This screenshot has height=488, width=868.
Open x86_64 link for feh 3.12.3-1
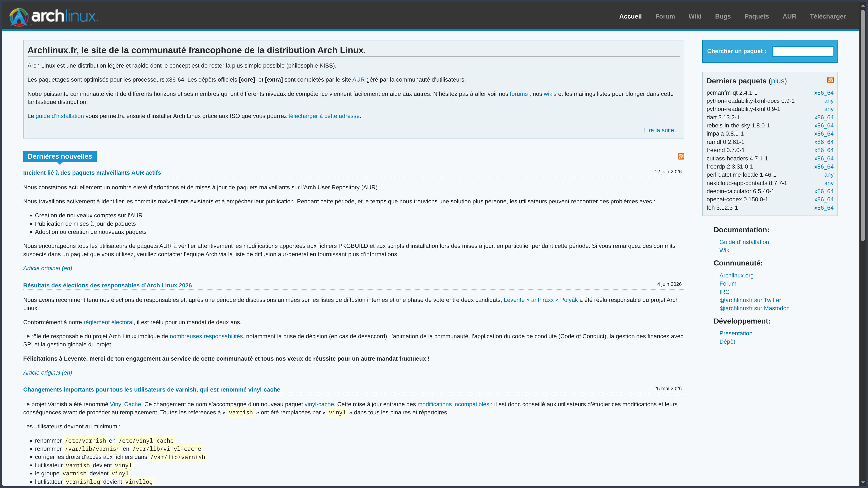coord(823,208)
